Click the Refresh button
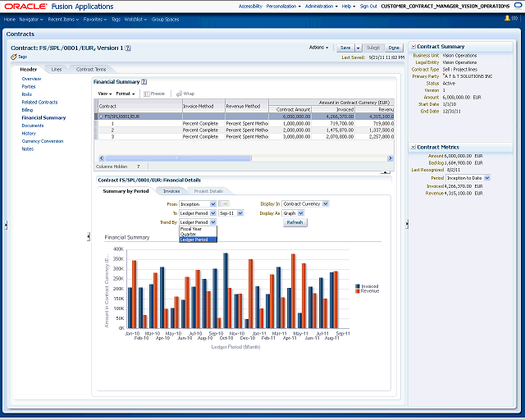525x420 pixels. [x=295, y=223]
